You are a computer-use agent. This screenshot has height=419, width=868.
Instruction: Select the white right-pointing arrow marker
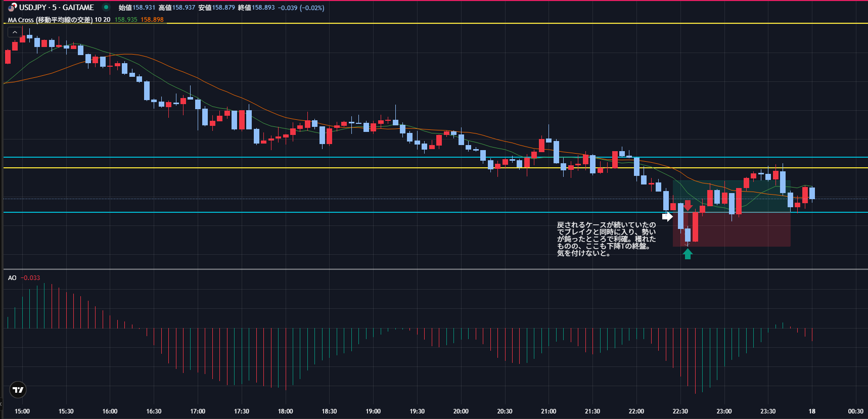(667, 217)
